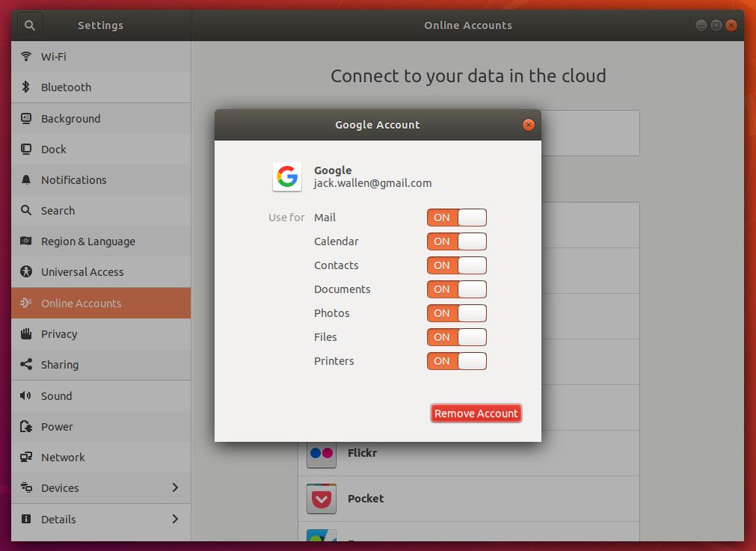The image size is (756, 551).
Task: Click the Sharing nodes icon
Action: 26,364
